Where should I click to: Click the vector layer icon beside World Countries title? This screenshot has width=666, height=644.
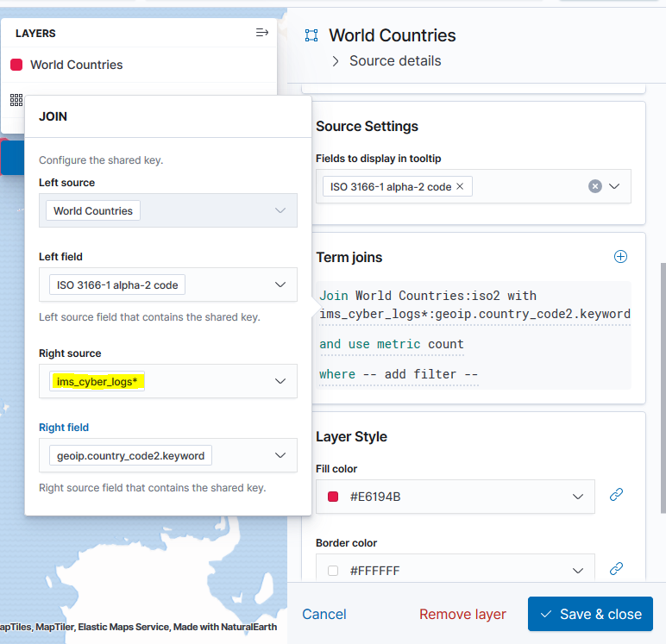coord(311,35)
